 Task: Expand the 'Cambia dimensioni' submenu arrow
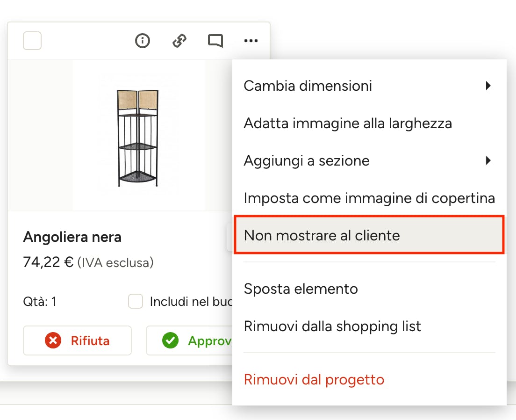[x=488, y=86]
